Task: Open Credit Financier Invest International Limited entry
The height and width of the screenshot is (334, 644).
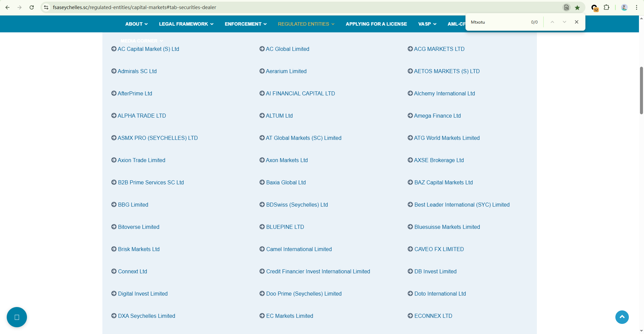Action: pyautogui.click(x=318, y=271)
